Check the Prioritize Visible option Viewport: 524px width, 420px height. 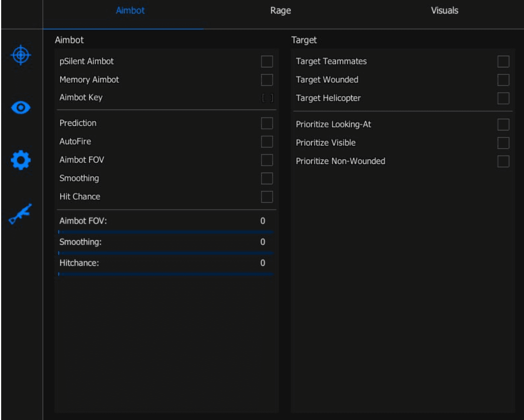tap(503, 143)
